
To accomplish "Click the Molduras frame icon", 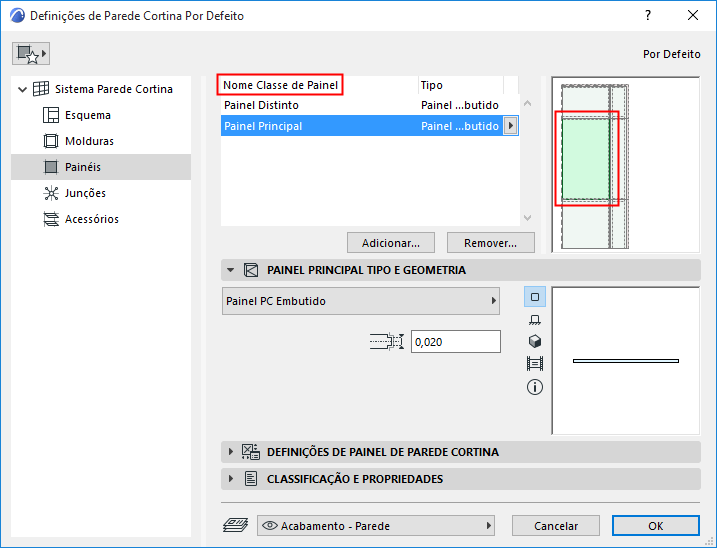I will (51, 141).
